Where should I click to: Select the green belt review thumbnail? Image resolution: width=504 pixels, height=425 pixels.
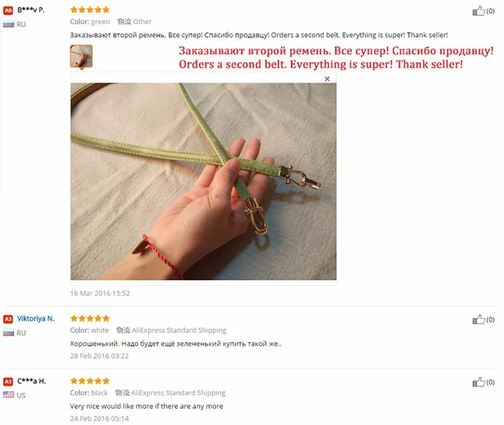click(81, 56)
